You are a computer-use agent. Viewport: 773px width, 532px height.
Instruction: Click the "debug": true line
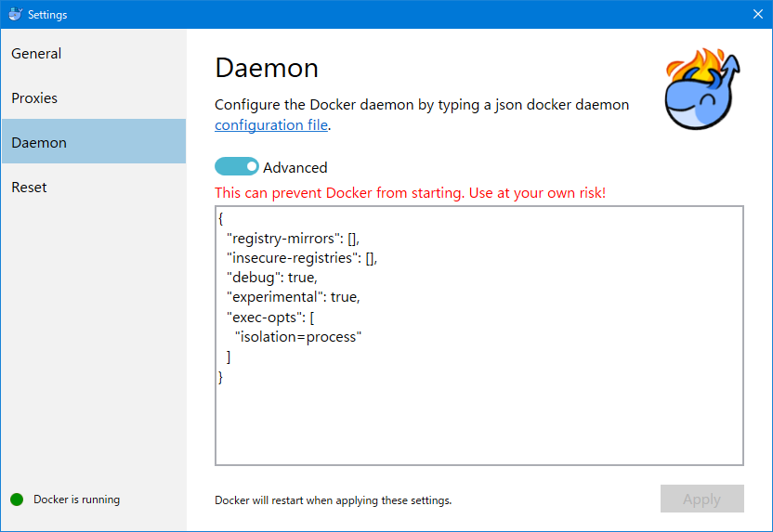(x=271, y=278)
